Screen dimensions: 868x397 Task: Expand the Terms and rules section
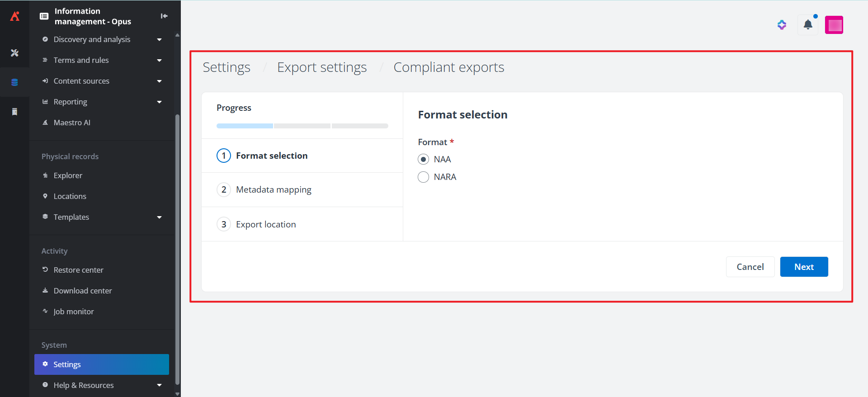pos(159,61)
